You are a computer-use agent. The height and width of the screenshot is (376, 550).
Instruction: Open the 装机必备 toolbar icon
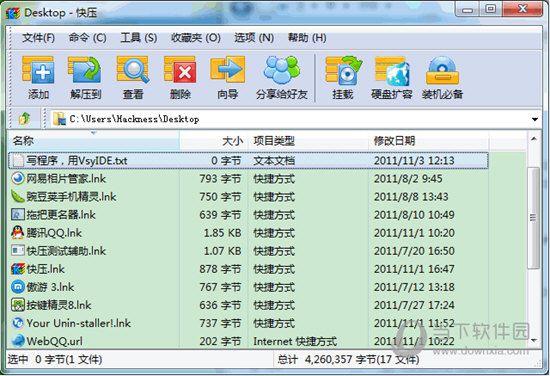[x=442, y=70]
